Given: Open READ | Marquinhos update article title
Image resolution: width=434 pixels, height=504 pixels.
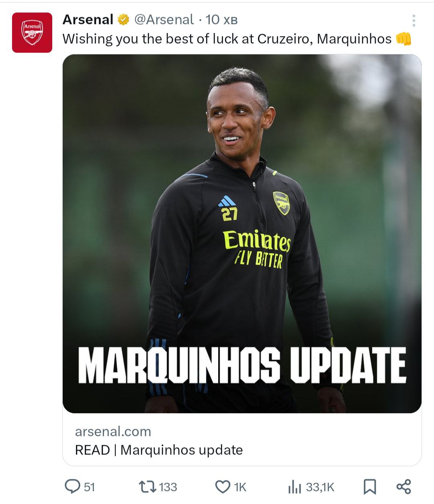Looking at the screenshot, I should pyautogui.click(x=159, y=450).
